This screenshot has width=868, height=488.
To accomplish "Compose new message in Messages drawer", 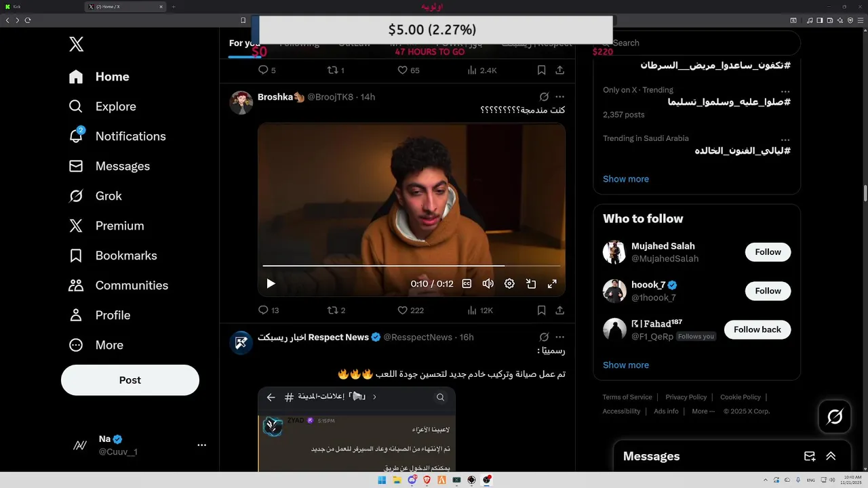I will pos(810,456).
